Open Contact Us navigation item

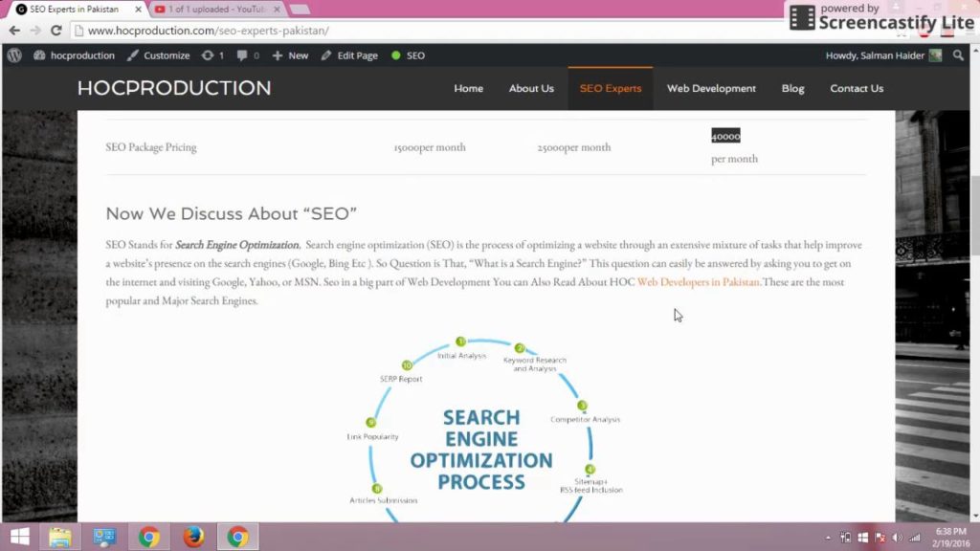(x=857, y=89)
